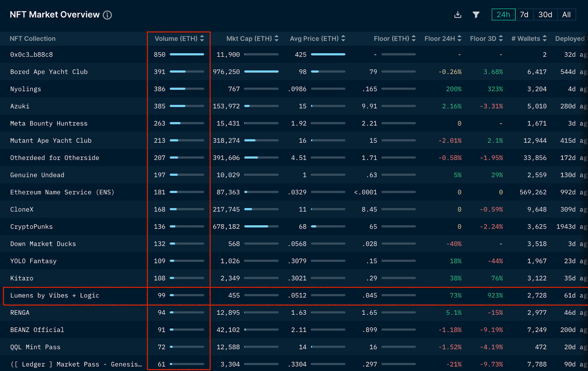Click floor value 16 for QQL Mint Pass

coord(373,347)
